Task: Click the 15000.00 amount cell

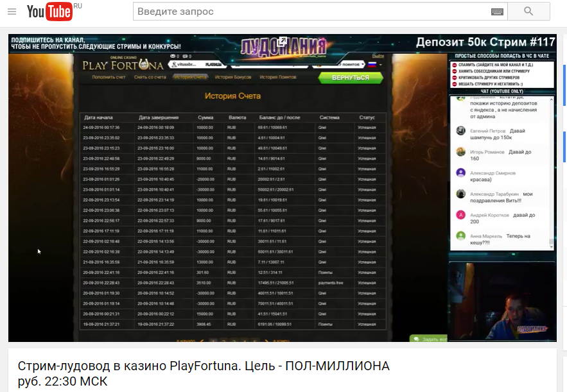Action: 205,314
